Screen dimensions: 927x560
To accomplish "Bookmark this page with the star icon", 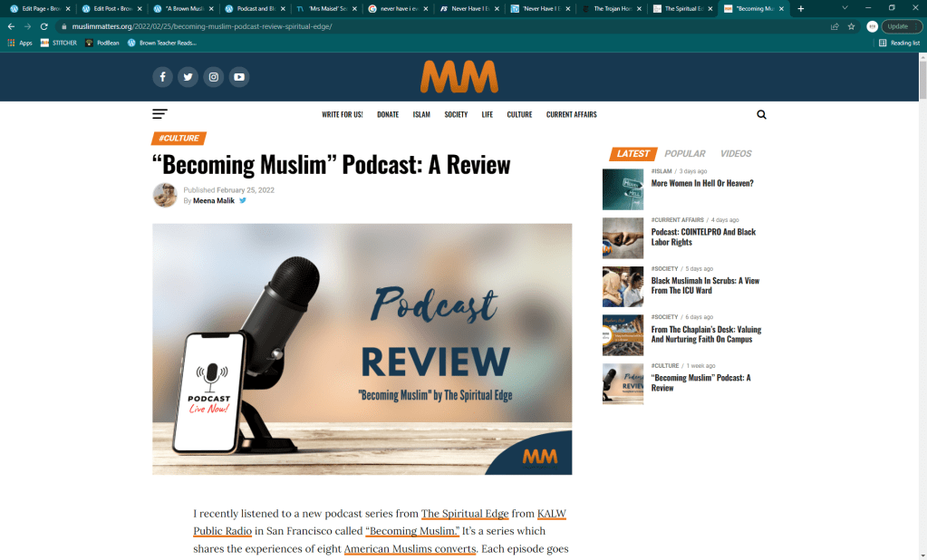I will pyautogui.click(x=851, y=26).
